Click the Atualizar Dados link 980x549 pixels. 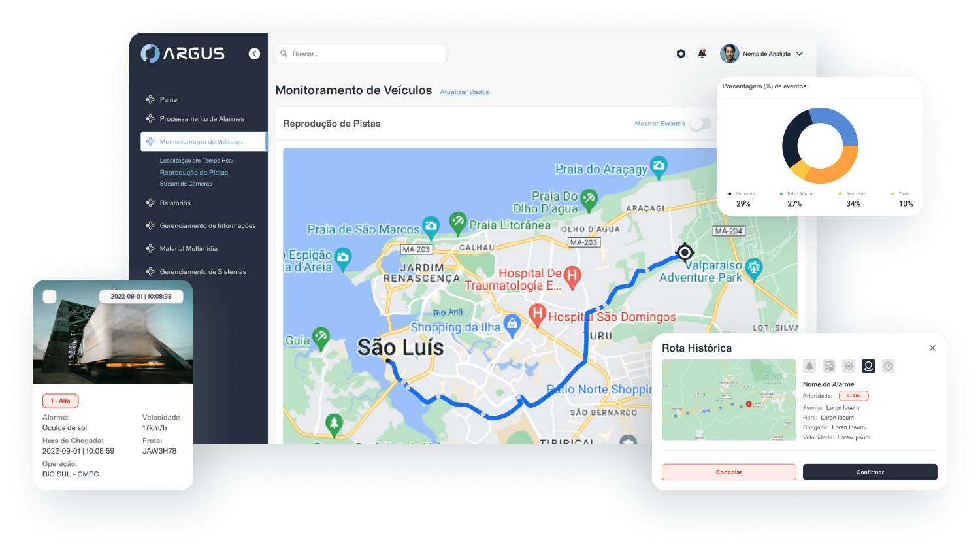[465, 92]
